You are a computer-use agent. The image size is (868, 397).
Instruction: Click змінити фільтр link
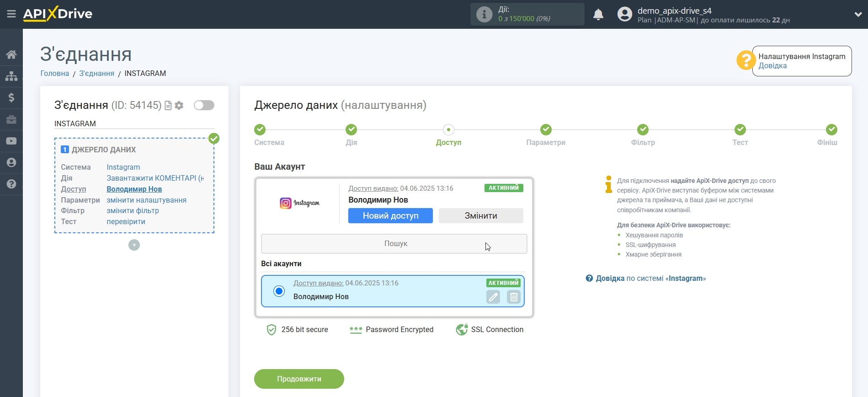coord(133,211)
